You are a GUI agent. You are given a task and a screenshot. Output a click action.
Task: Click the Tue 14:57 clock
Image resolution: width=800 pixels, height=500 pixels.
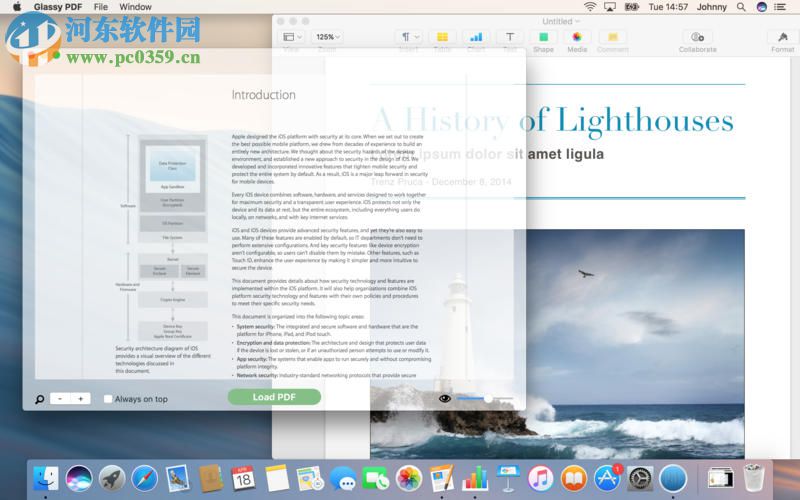pos(668,7)
